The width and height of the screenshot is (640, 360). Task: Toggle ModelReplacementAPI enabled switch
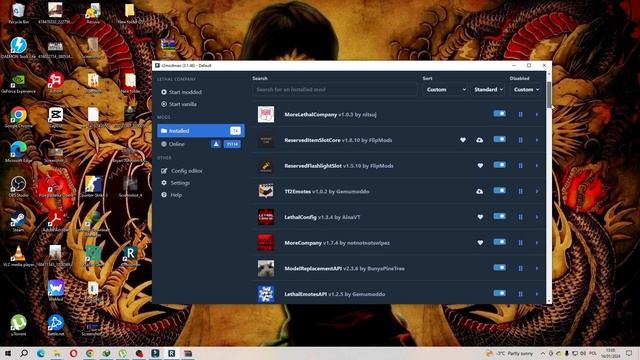[499, 268]
